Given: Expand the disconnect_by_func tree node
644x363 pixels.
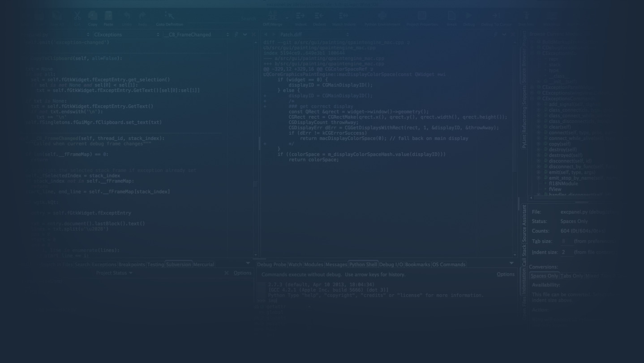Looking at the screenshot, I should [x=539, y=167].
